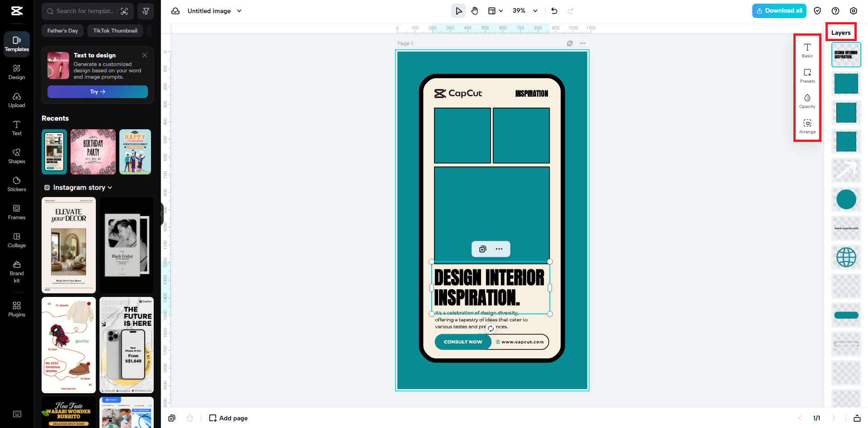868x428 pixels.
Task: Expand the Untitled image title dropdown
Action: coord(240,11)
